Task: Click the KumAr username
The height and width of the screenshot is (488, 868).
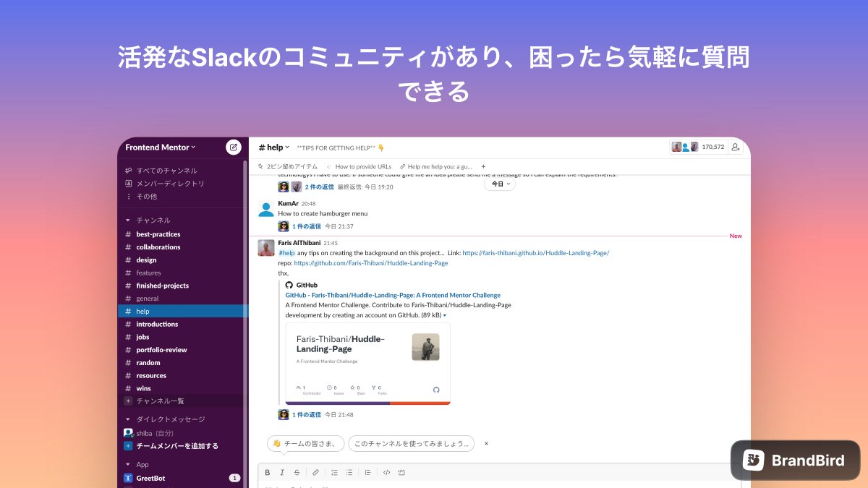Action: click(x=288, y=204)
